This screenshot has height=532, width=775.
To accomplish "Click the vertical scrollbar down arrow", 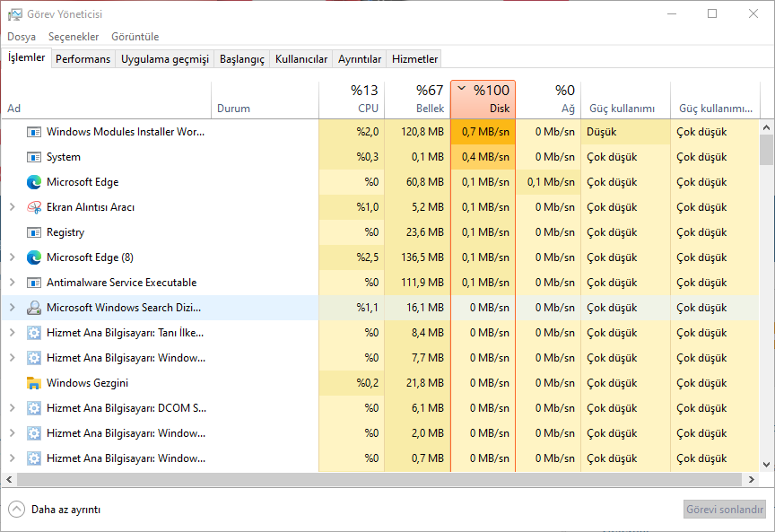I will [766, 465].
